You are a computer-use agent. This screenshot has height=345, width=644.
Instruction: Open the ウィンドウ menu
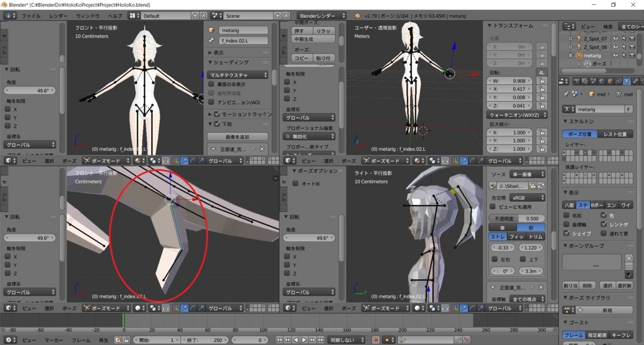[87, 16]
